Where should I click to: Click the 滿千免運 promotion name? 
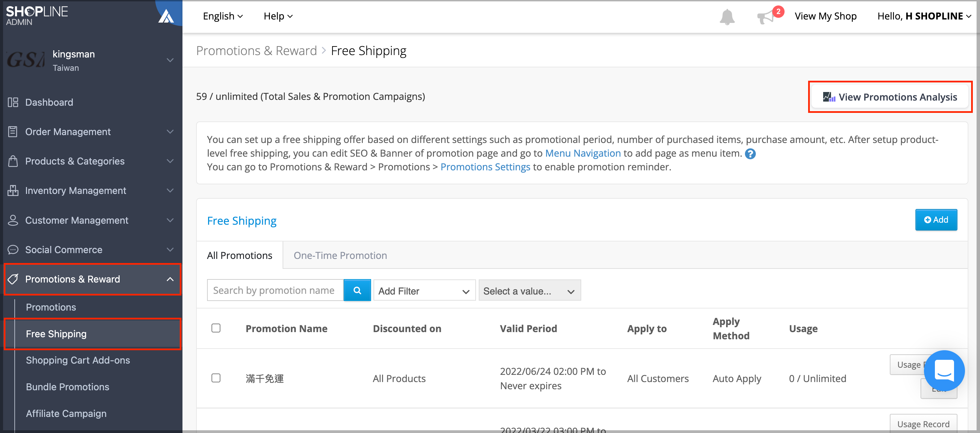264,378
